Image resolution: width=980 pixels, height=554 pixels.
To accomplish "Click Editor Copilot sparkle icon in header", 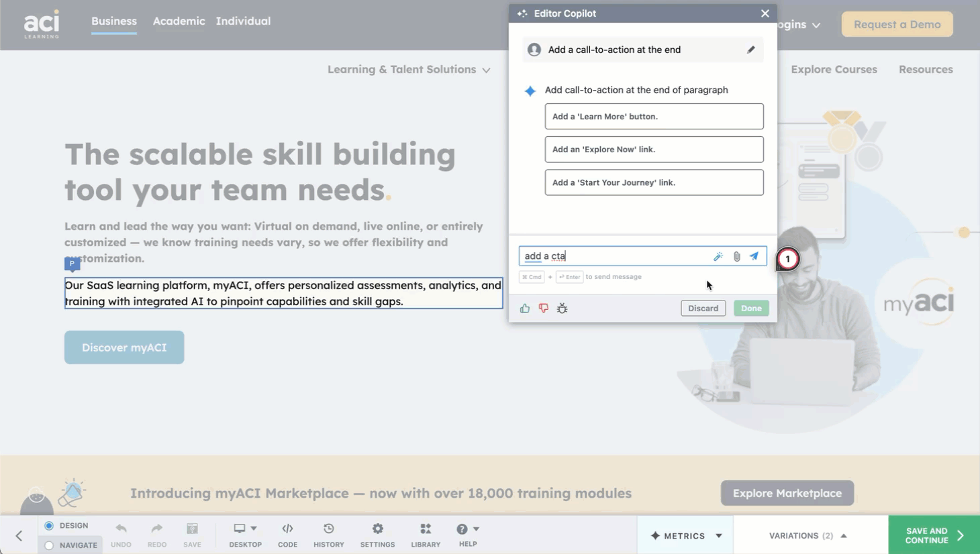I will click(522, 13).
